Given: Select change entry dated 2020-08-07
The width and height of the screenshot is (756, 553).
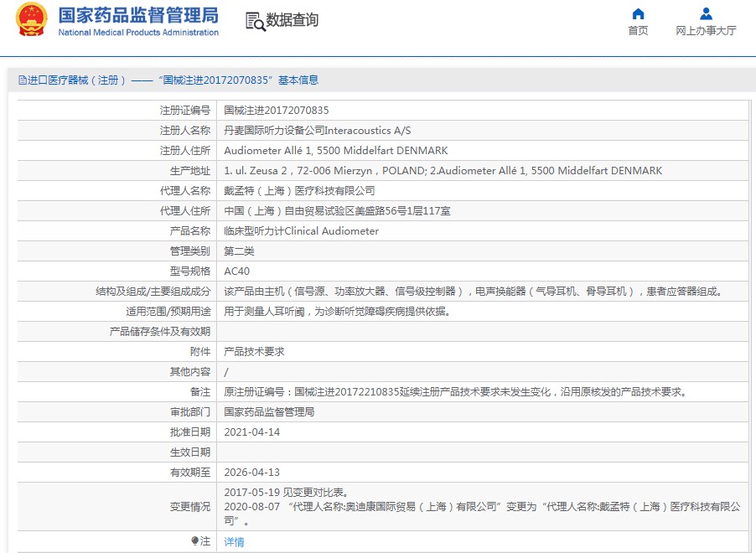Looking at the screenshot, I should 482,514.
